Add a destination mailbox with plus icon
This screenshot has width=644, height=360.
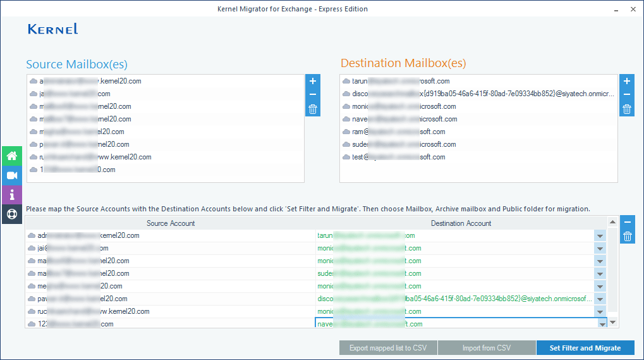(x=627, y=81)
